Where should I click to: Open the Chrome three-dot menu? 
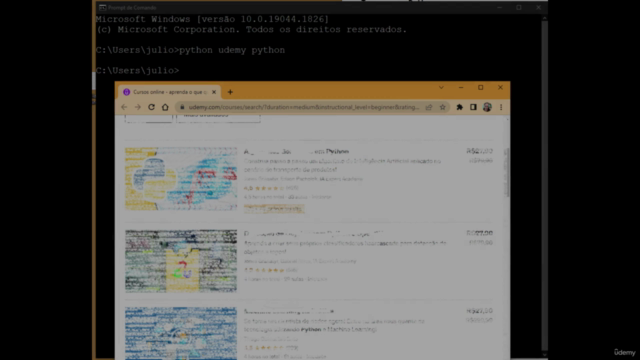pos(501,107)
